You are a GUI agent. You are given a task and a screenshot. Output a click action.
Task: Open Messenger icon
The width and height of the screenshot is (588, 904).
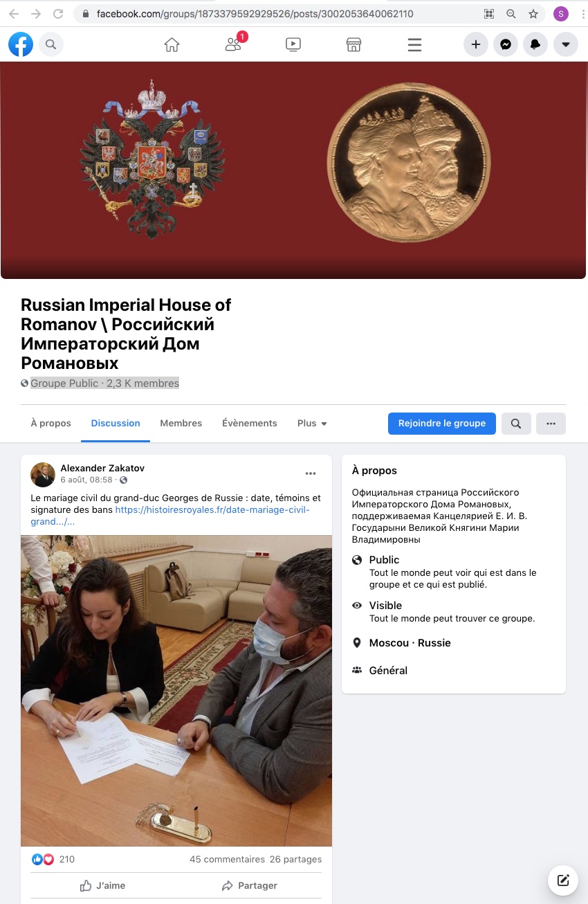(506, 44)
